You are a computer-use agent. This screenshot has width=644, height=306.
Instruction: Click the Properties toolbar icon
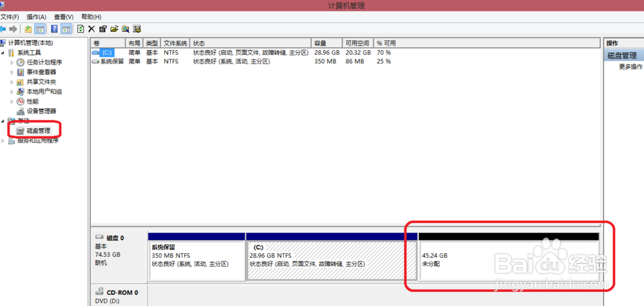(103, 29)
